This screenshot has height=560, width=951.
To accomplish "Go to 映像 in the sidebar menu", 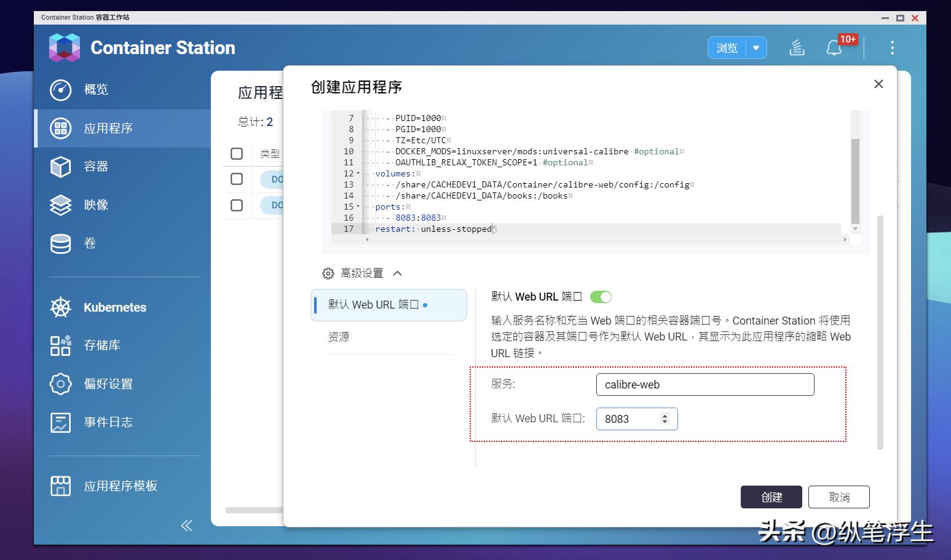I will 96,205.
